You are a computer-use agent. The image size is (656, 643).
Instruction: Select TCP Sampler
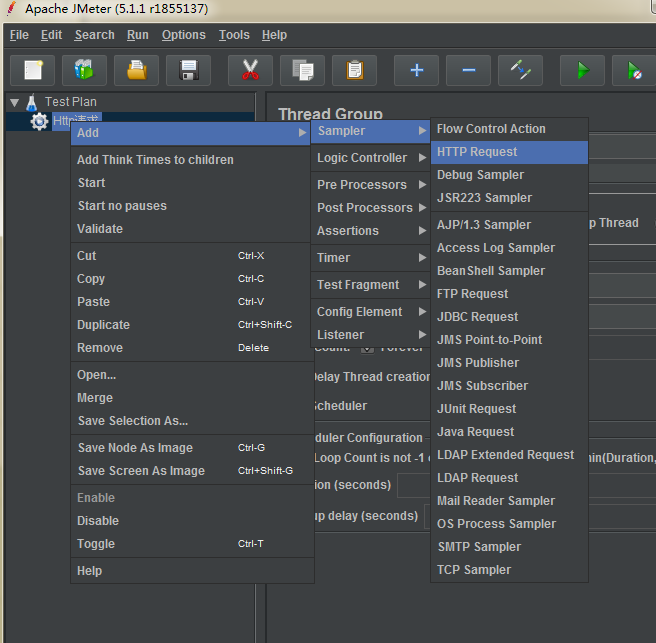[509, 570]
